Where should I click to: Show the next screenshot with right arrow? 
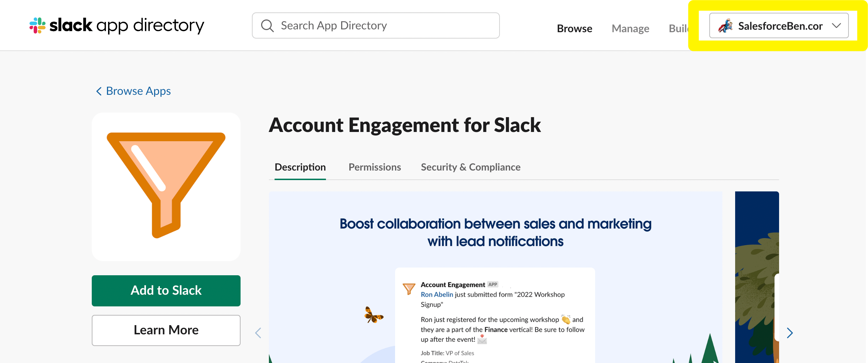790,333
